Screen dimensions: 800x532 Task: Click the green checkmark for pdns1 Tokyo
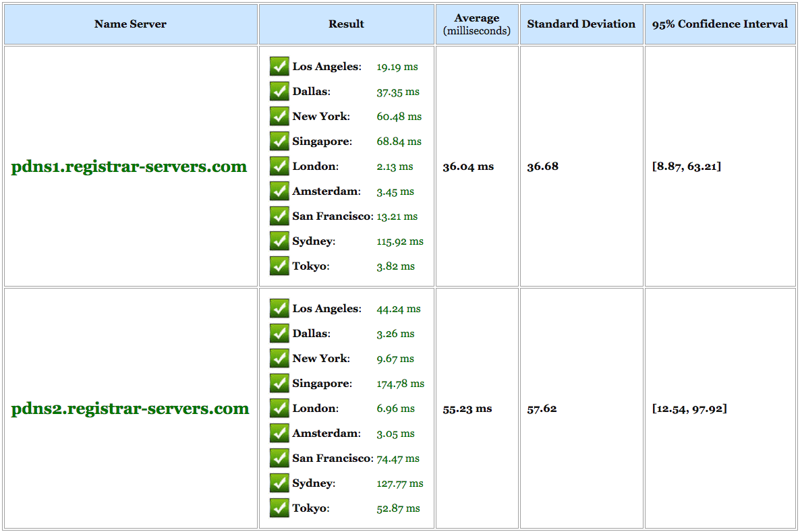279,266
